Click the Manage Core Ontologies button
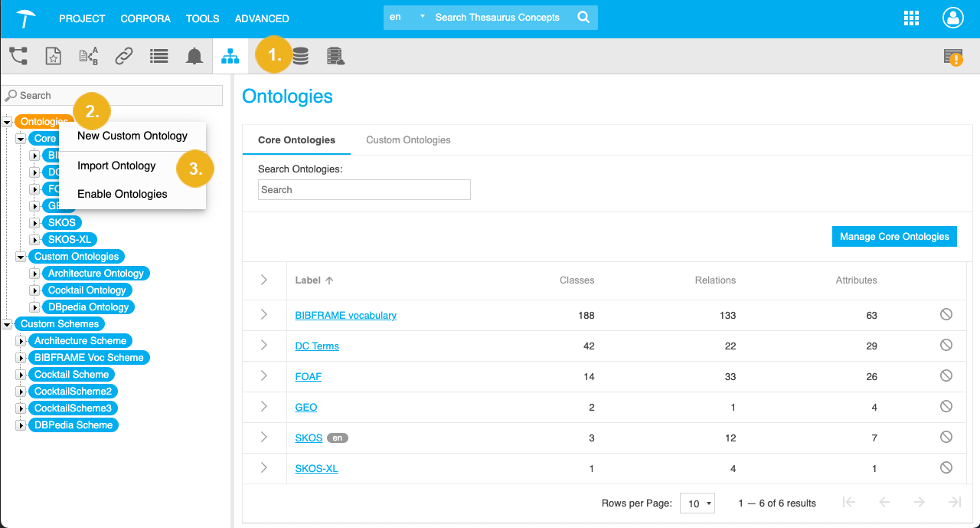980x528 pixels. [x=894, y=236]
